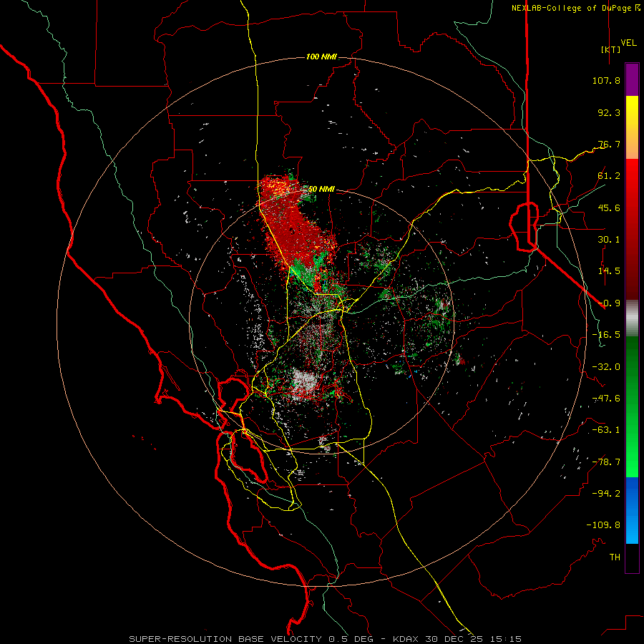Click the TH legend label
644x644 pixels.
[615, 557]
